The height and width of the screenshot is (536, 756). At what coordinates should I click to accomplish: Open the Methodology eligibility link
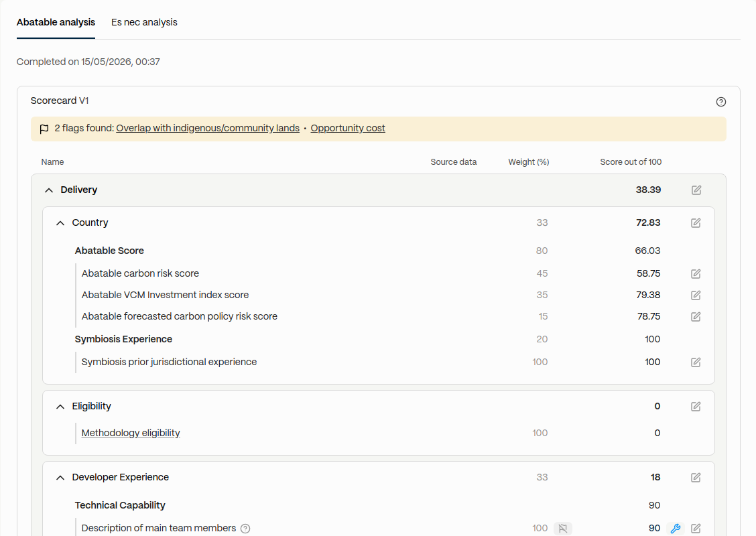tap(131, 433)
